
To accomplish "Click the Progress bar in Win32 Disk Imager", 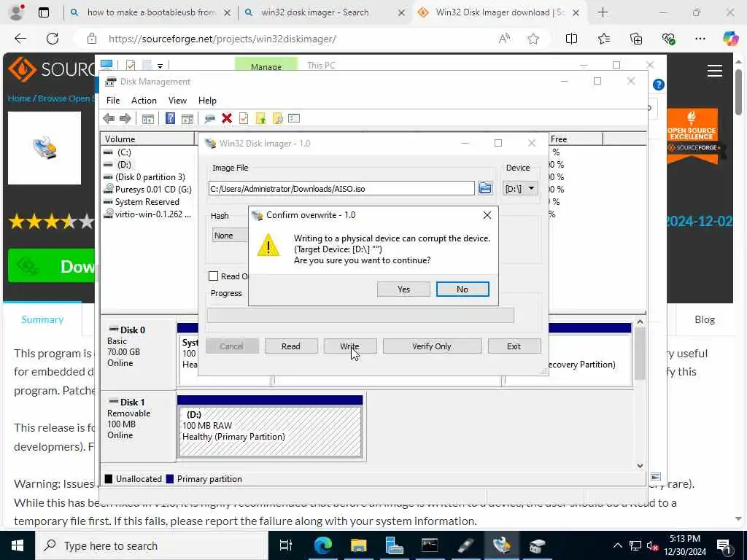I will tap(360, 315).
